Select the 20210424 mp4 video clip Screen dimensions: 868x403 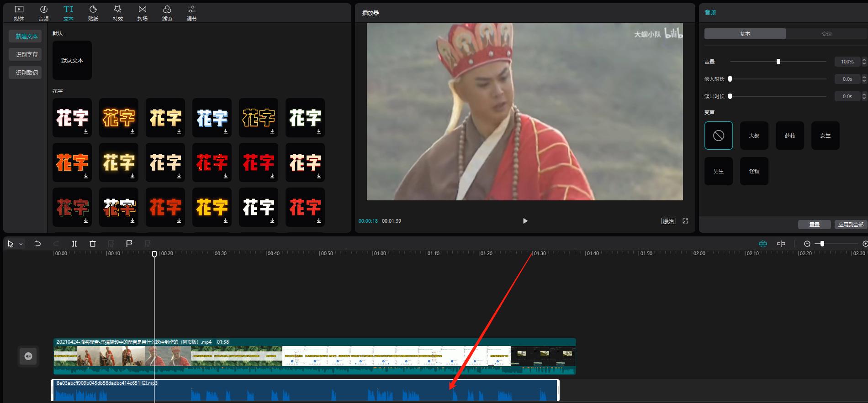pyautogui.click(x=315, y=356)
